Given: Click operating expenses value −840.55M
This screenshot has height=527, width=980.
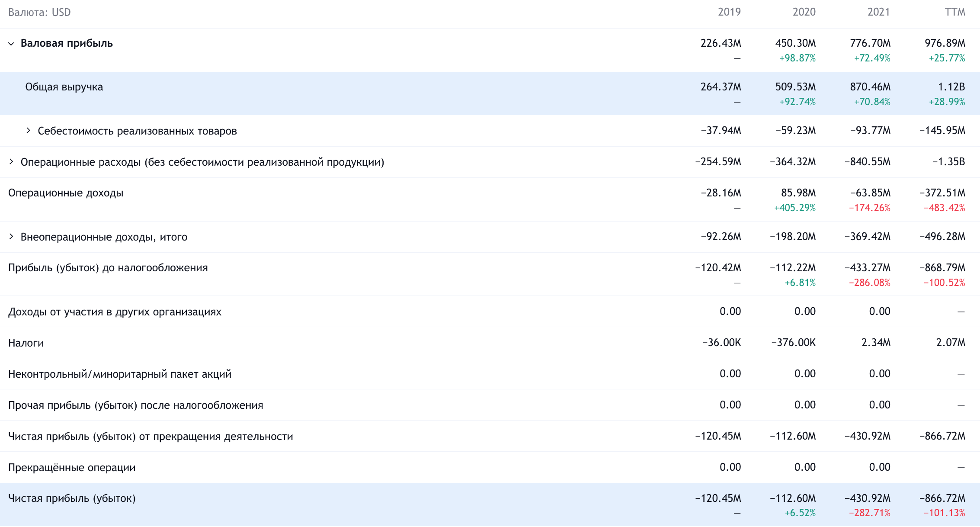Looking at the screenshot, I should pyautogui.click(x=868, y=162).
